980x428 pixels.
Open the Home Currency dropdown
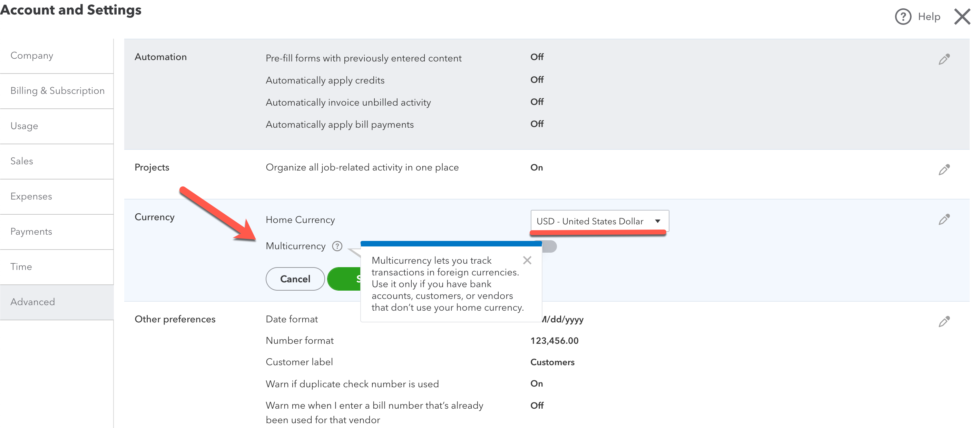[590, 221]
